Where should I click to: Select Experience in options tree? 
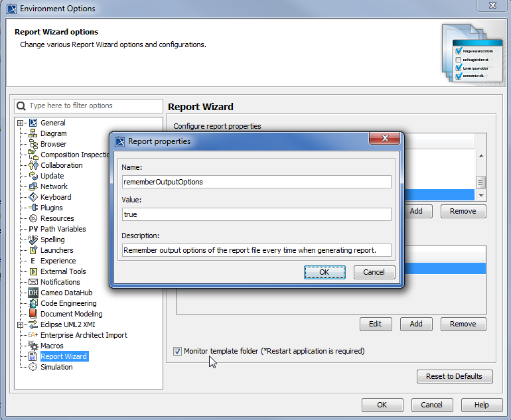pos(58,261)
